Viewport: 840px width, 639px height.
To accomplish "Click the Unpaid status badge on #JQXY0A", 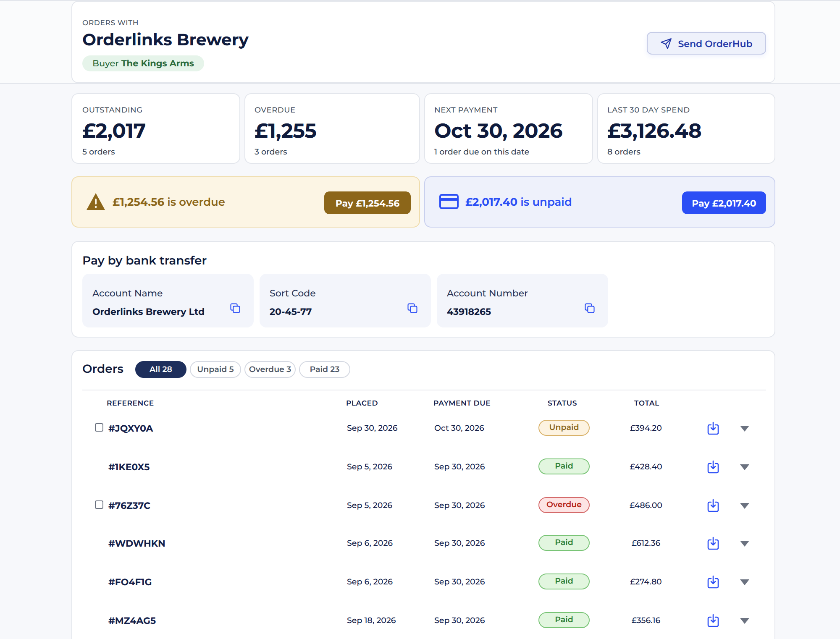I will [x=564, y=427].
